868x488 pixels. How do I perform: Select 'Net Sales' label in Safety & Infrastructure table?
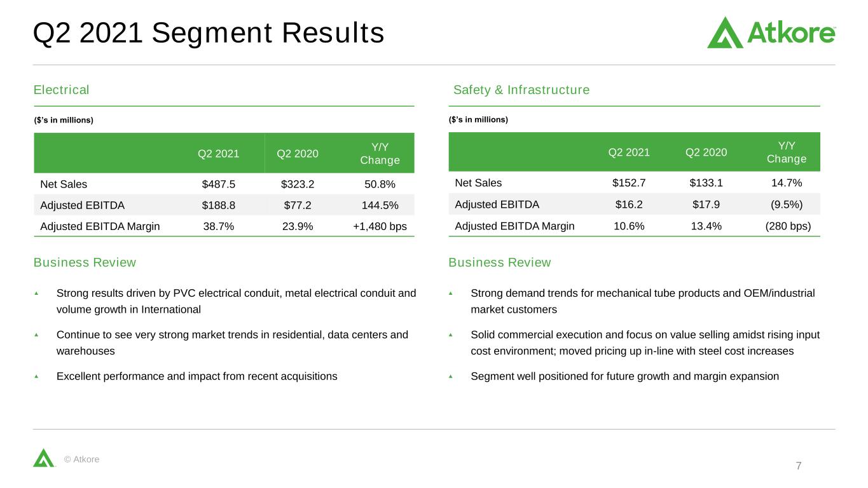tap(478, 183)
